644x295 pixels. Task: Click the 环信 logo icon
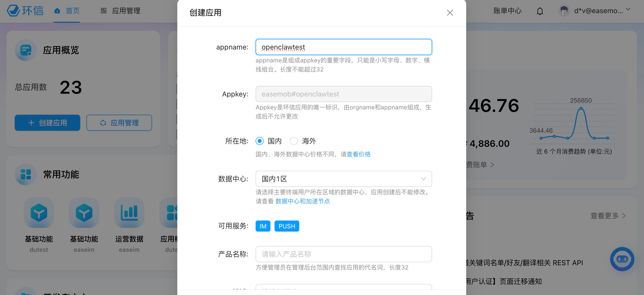pos(14,11)
